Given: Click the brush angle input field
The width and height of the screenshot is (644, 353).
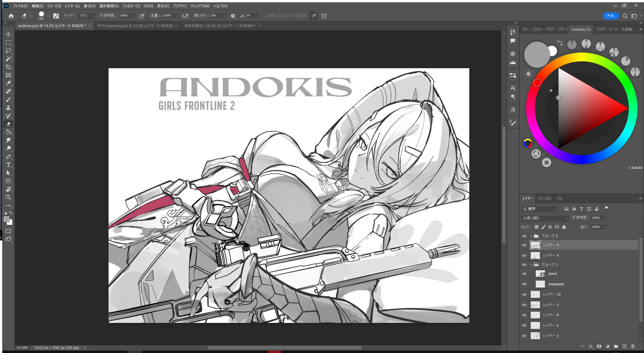Looking at the screenshot, I should [x=252, y=16].
